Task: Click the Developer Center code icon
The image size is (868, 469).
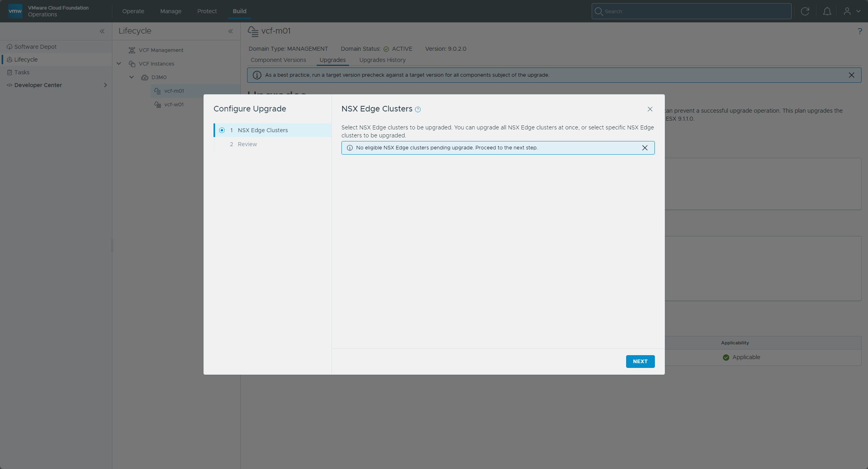Action: (x=10, y=85)
